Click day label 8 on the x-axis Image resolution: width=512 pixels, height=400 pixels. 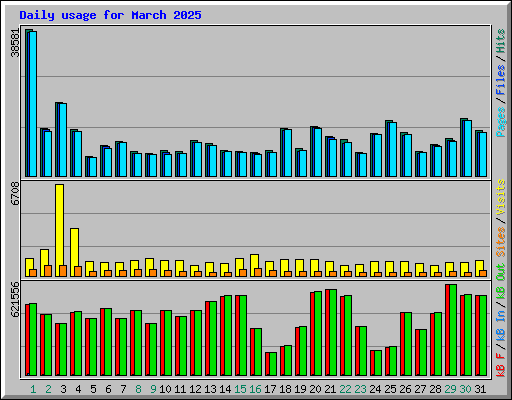click(138, 389)
